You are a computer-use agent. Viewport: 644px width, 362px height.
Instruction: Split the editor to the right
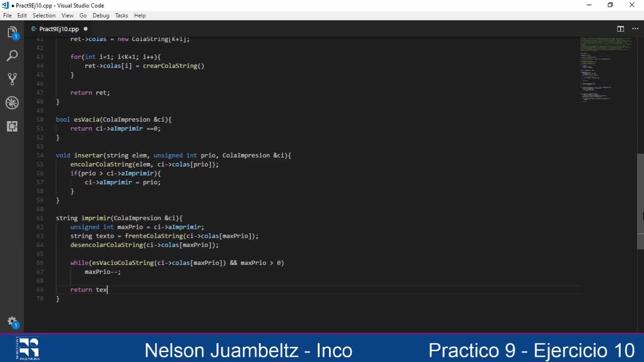point(620,29)
